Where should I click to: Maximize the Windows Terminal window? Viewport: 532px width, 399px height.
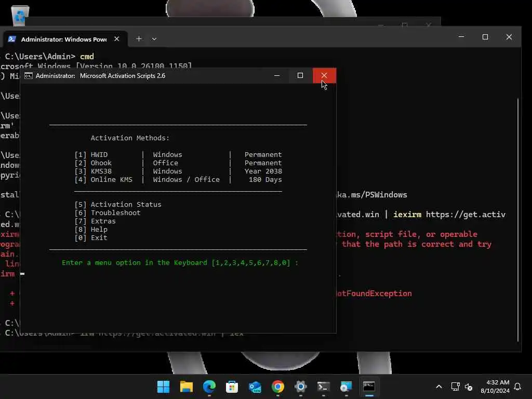485,37
